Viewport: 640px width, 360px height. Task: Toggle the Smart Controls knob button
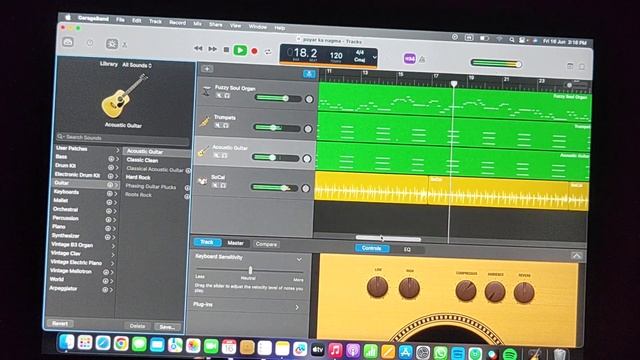point(111,44)
